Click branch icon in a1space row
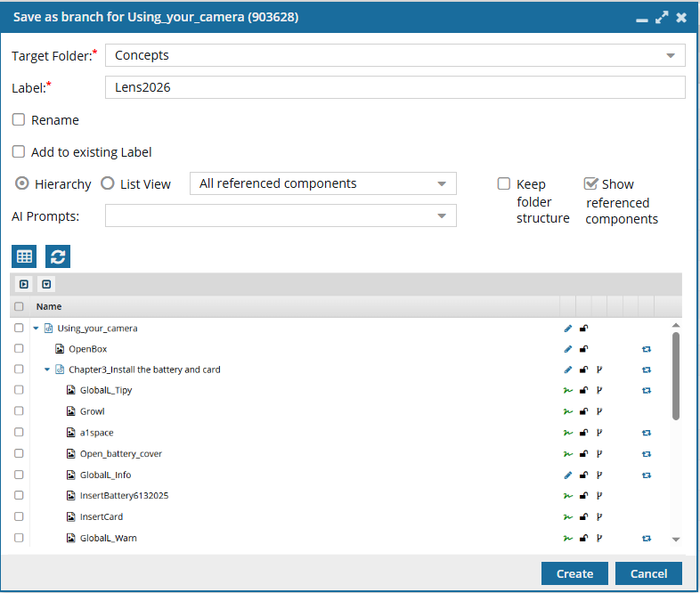 pos(599,433)
